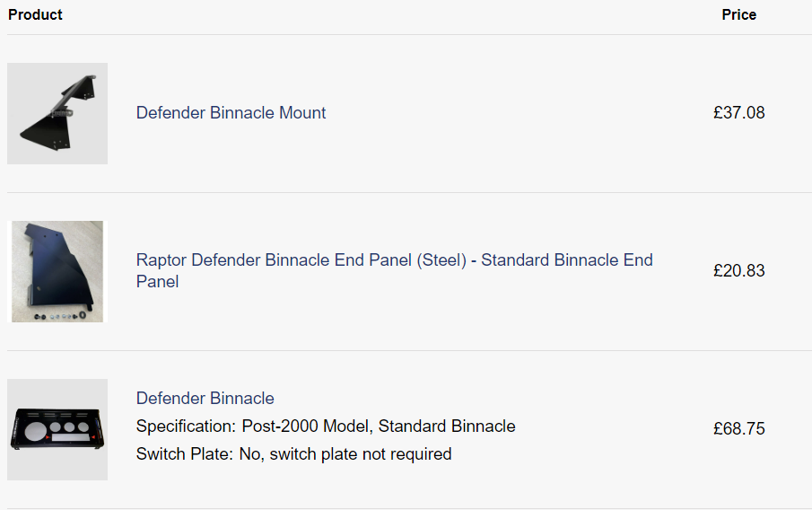812x510 pixels.
Task: Click the Product column header
Action: coord(36,14)
